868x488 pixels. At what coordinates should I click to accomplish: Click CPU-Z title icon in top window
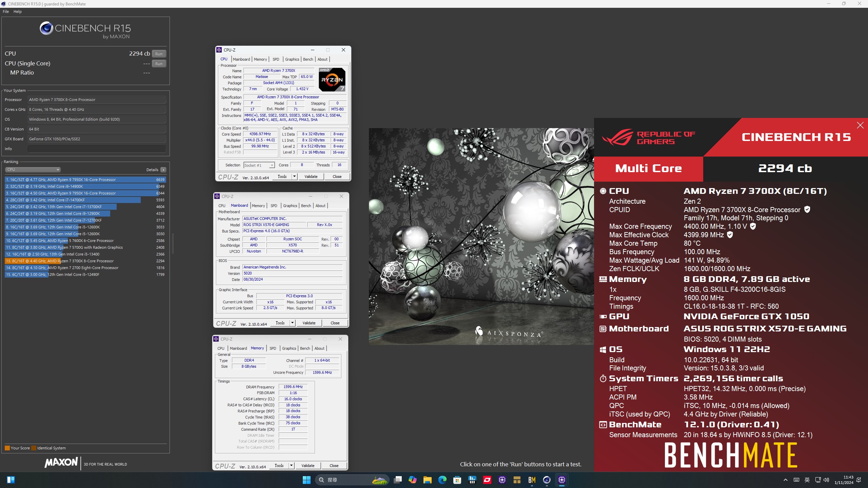click(x=219, y=50)
